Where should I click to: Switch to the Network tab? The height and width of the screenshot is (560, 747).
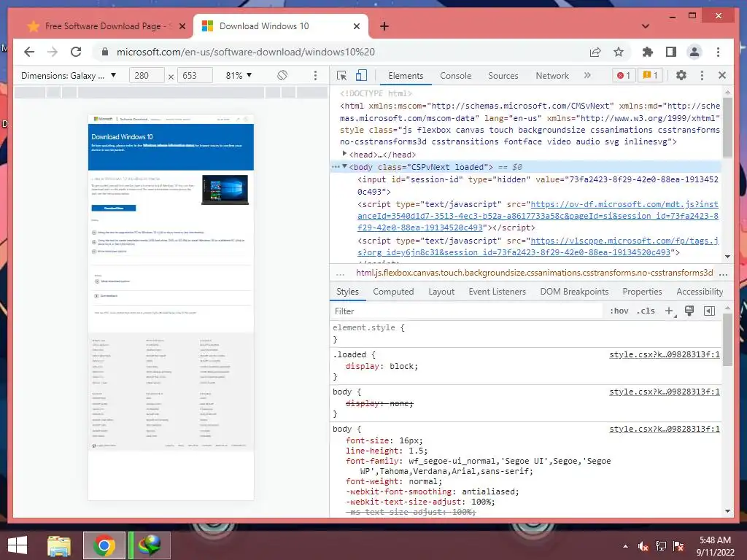552,76
